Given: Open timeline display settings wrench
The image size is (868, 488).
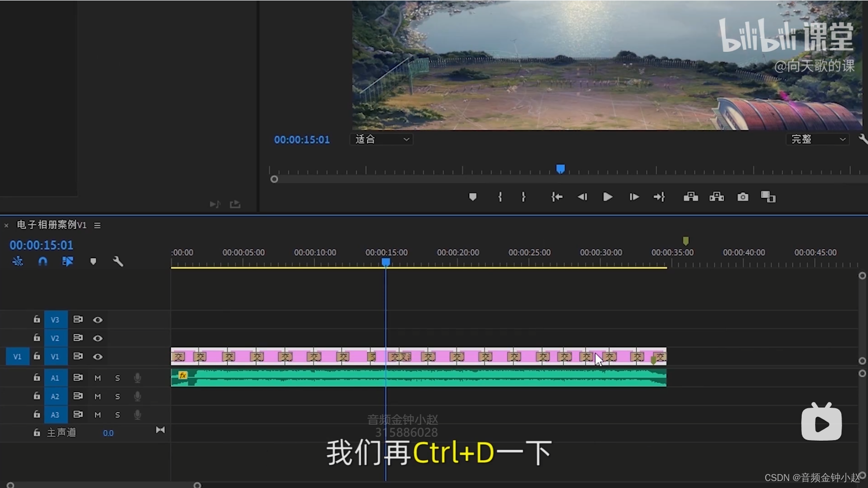Looking at the screenshot, I should 118,261.
